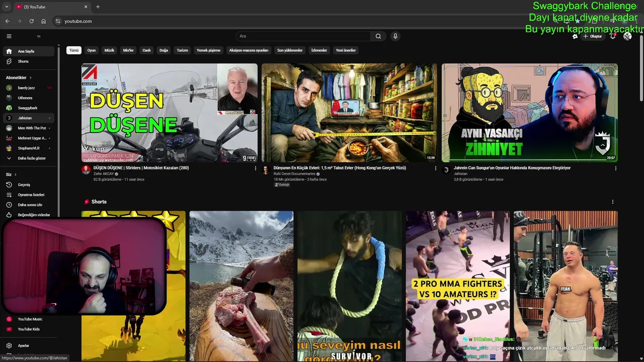Select Aksiyon-macera oyunları chip

(x=249, y=50)
